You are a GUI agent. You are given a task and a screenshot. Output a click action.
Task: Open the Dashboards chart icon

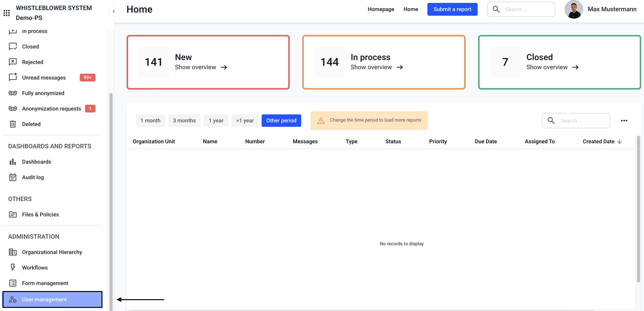(x=13, y=162)
